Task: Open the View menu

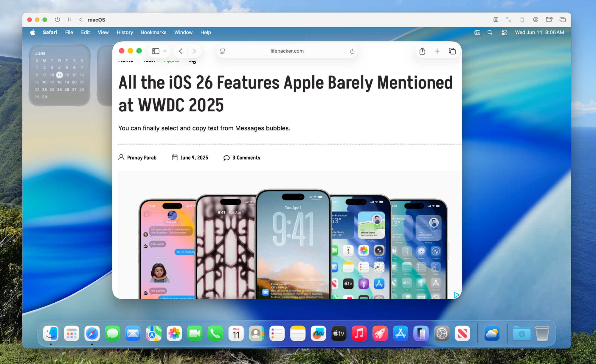Action: coord(103,32)
